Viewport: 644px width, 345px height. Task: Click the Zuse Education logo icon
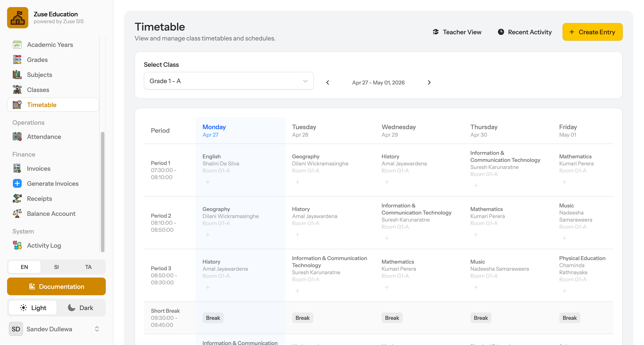point(17,17)
